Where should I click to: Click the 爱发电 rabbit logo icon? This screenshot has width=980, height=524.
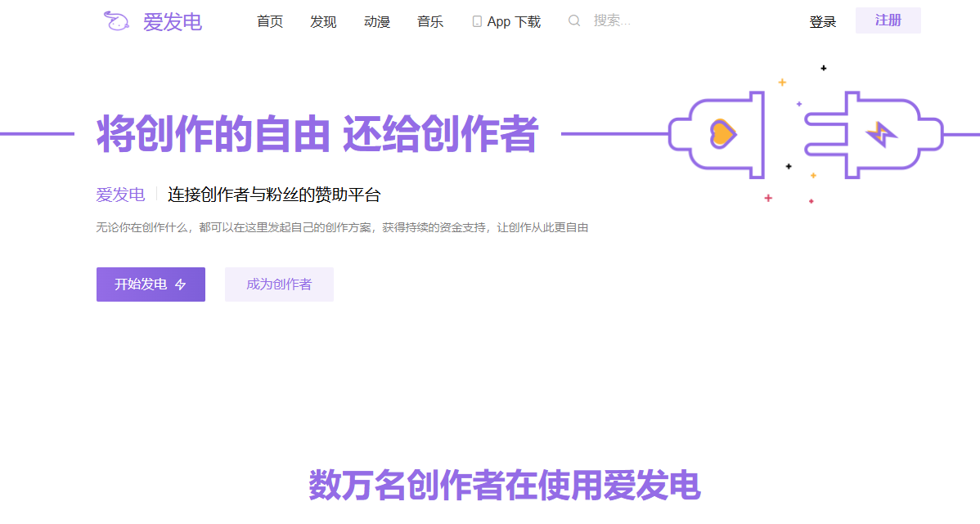115,20
